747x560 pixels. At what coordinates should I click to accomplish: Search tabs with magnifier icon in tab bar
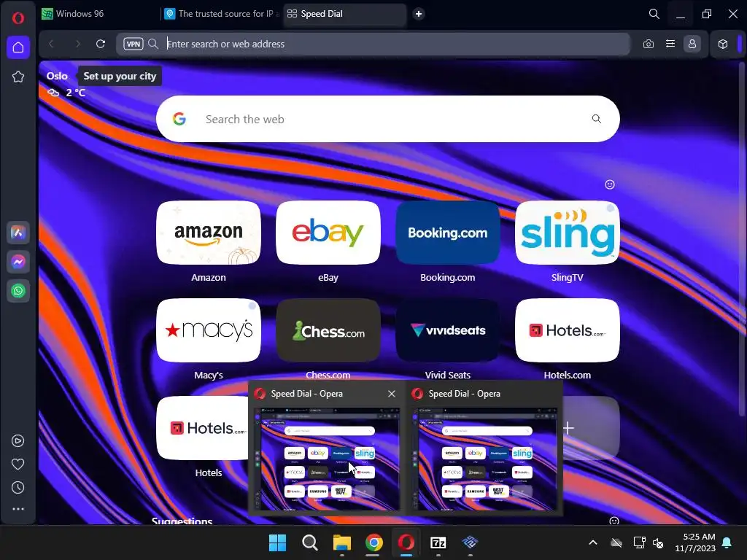click(x=654, y=14)
